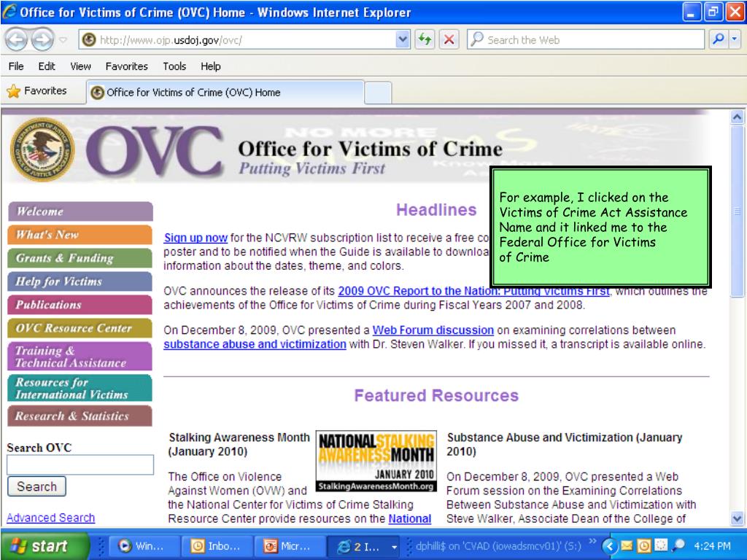Open the grouped Internet Explorer taskbar item
Viewport: 747px width, 560px height.
tap(363, 546)
